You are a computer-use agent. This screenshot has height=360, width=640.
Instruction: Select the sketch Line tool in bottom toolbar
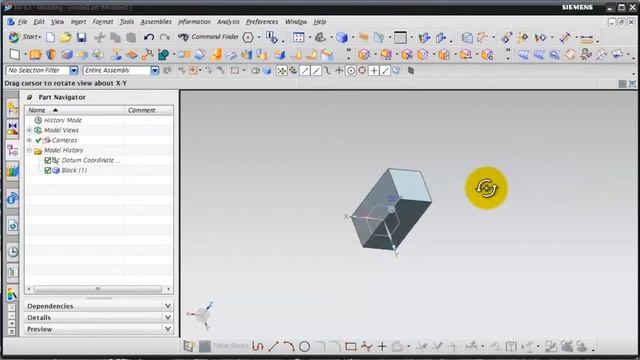pyautogui.click(x=273, y=347)
